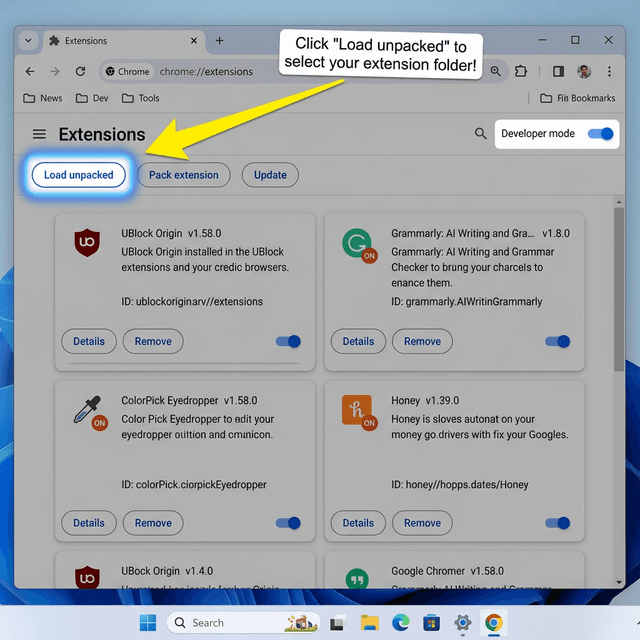Disable ColorPick Eyedropper toggle
The height and width of the screenshot is (640, 640).
click(288, 523)
